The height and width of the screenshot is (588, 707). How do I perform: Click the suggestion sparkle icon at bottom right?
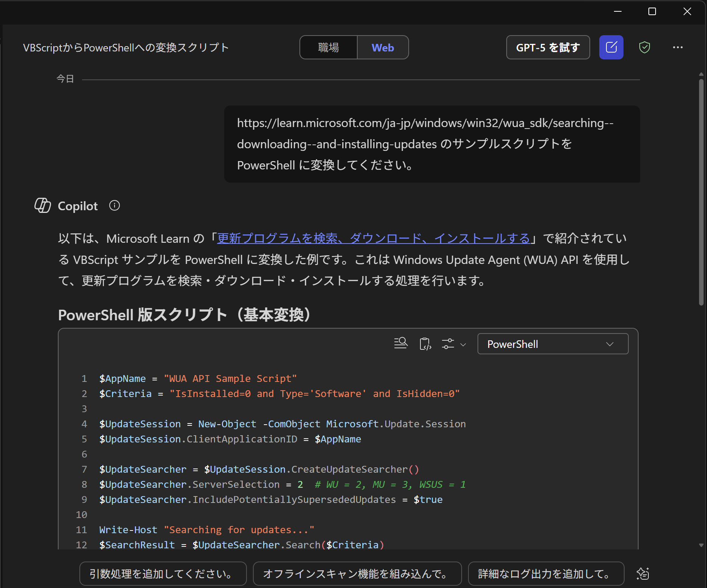click(643, 574)
